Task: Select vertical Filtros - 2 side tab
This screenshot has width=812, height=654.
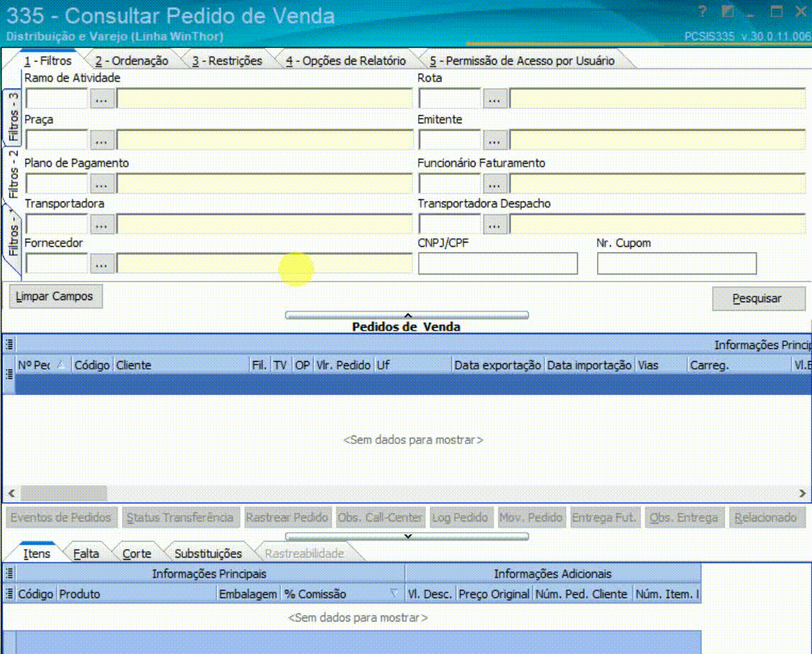Action: [x=13, y=174]
